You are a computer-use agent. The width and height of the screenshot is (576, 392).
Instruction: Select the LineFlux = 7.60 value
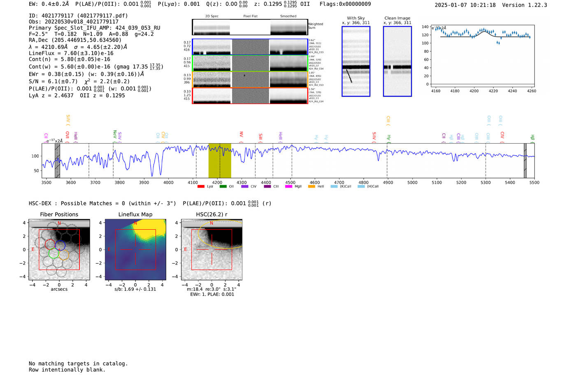click(71, 53)
